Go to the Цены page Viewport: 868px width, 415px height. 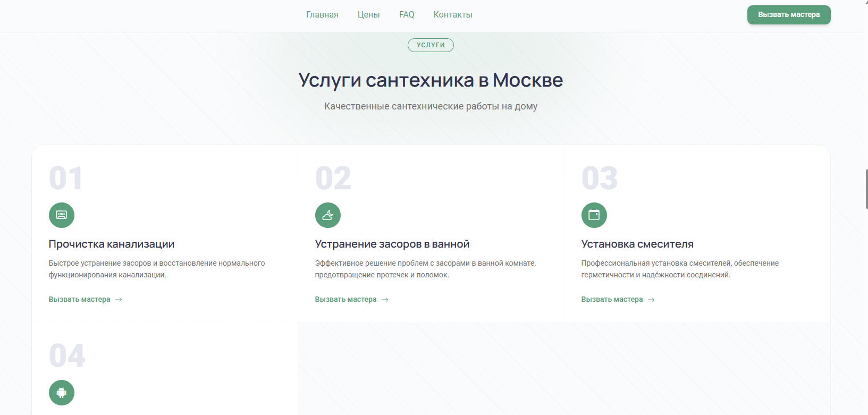[x=368, y=15]
